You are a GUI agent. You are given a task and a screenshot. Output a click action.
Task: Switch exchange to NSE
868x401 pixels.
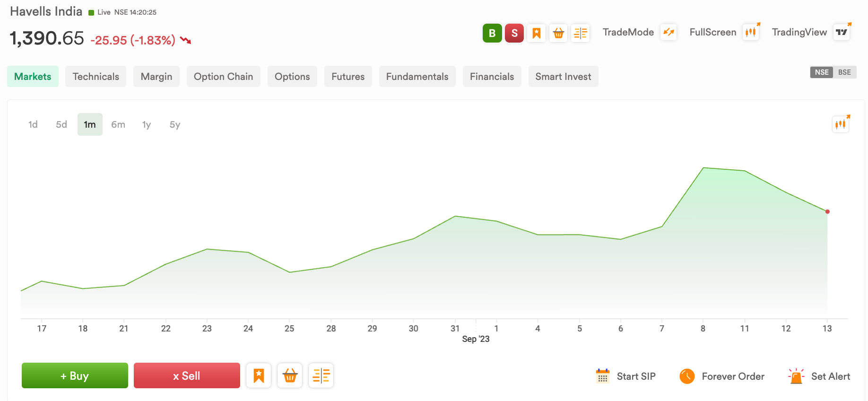point(822,72)
